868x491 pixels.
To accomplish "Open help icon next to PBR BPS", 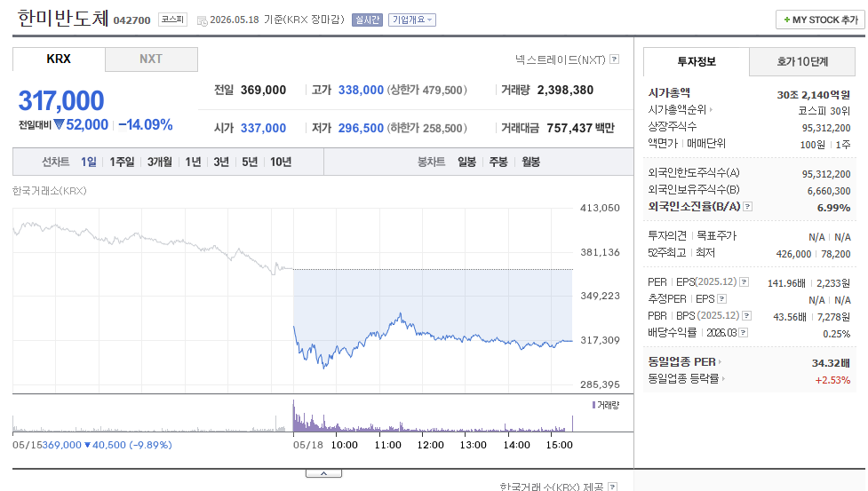I will click(747, 316).
